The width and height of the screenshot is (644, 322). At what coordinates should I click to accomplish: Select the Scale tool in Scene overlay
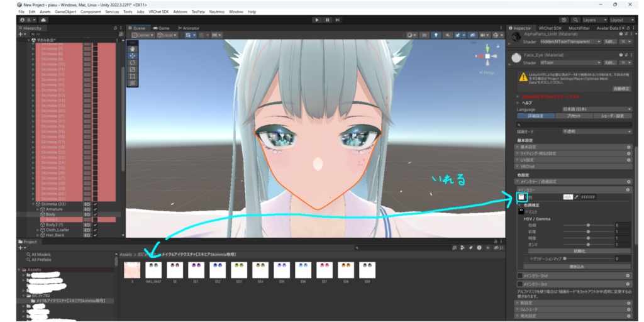132,69
